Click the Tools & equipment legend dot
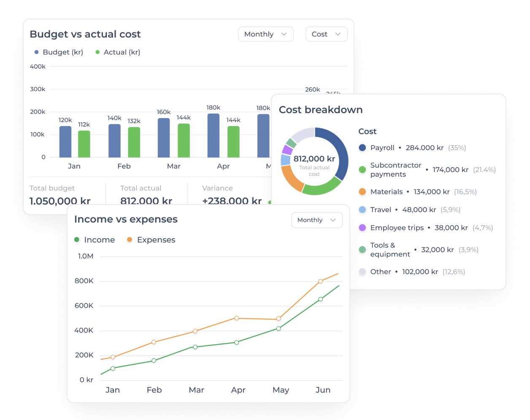530x420 pixels. [x=362, y=250]
